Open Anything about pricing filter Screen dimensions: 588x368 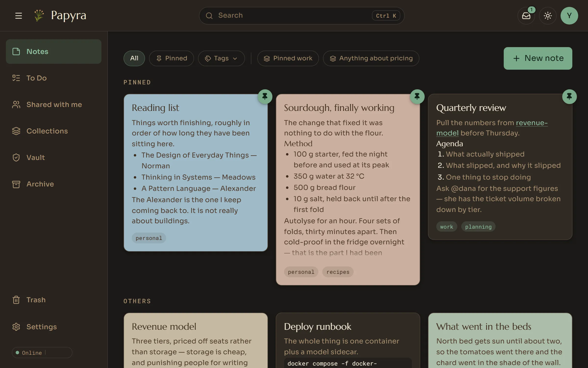371,58
